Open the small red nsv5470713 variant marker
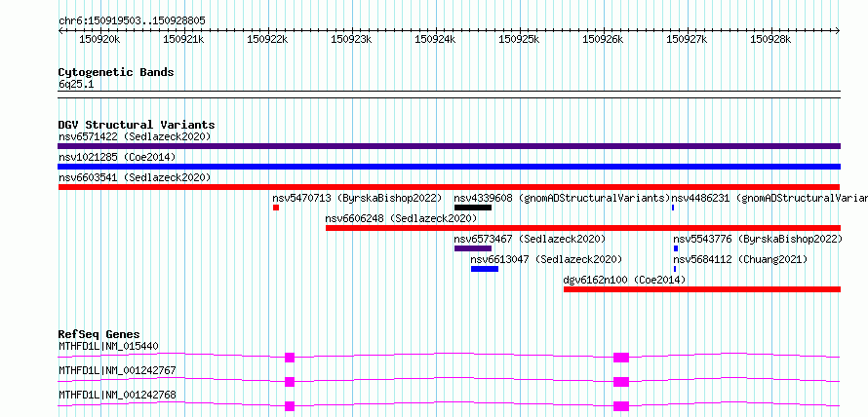 (x=276, y=208)
